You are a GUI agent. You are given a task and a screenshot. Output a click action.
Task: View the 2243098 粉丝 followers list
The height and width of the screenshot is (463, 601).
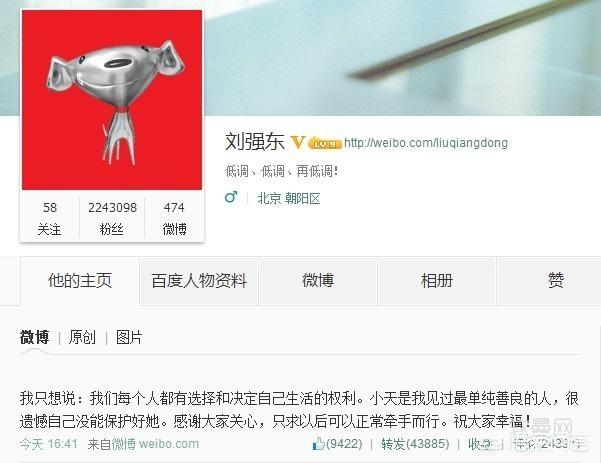(112, 218)
